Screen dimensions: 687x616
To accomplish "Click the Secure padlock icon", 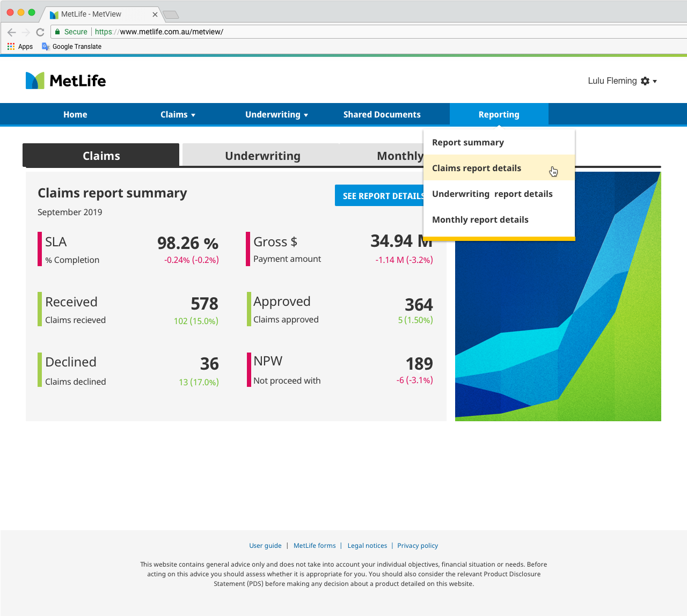I will 57,32.
